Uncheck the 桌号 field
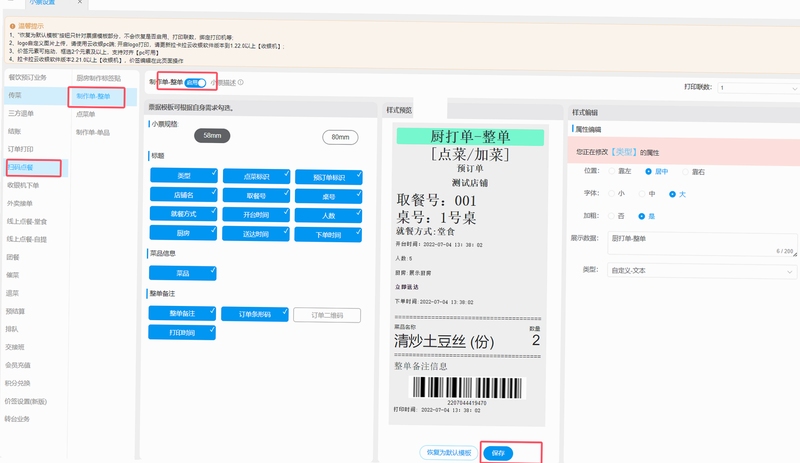The image size is (800, 463). (329, 197)
